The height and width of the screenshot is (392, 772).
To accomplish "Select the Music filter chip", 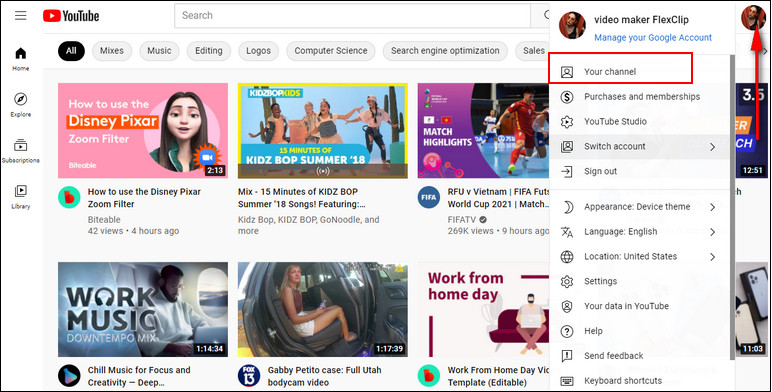I will (x=159, y=51).
